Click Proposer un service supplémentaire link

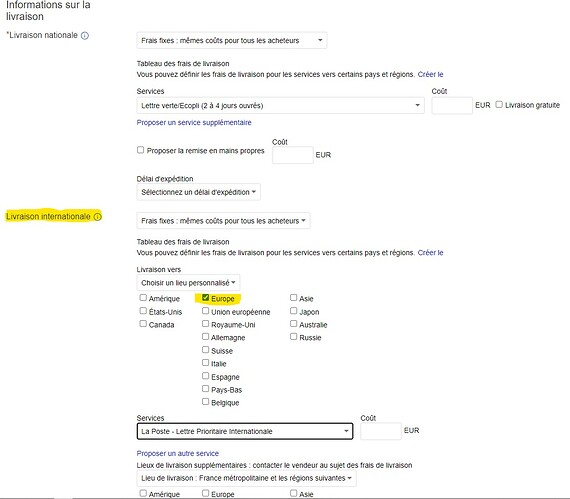194,122
